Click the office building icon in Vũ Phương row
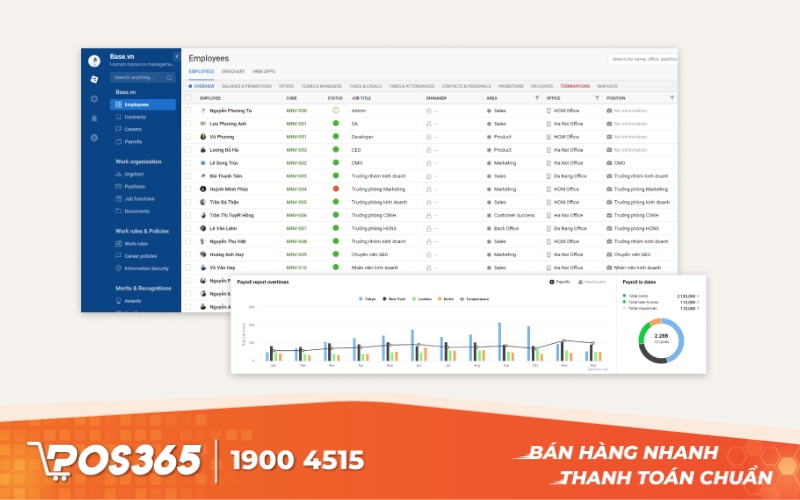The image size is (800, 500). click(x=549, y=137)
